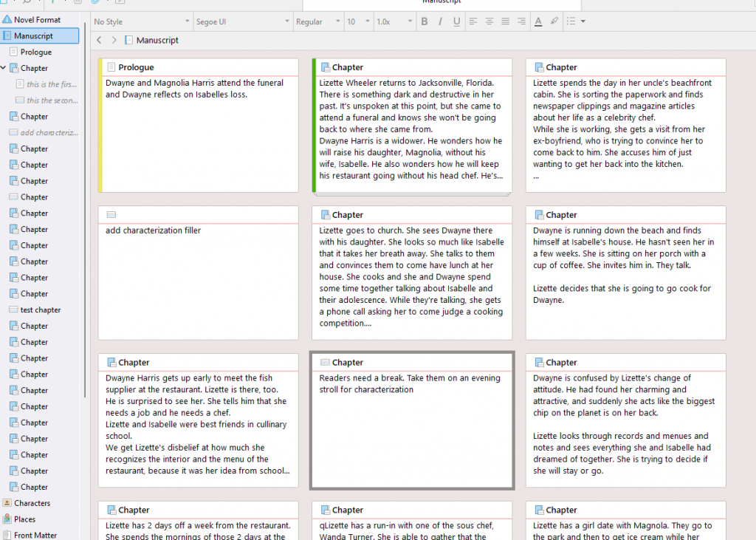Go forward in editor history
This screenshot has width=756, height=540.
114,40
